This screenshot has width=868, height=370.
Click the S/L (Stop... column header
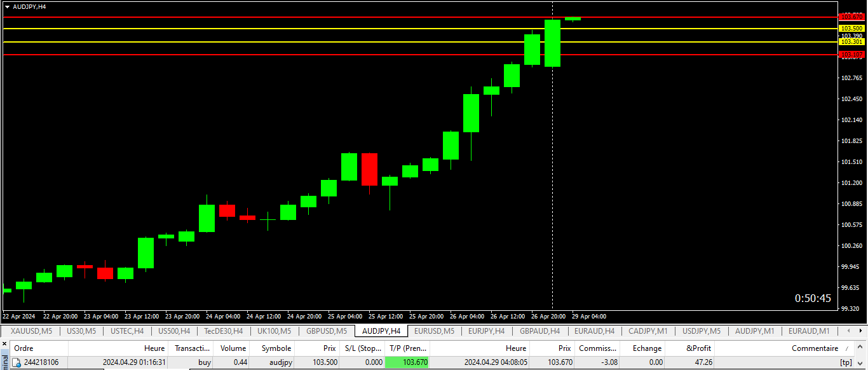(362, 348)
